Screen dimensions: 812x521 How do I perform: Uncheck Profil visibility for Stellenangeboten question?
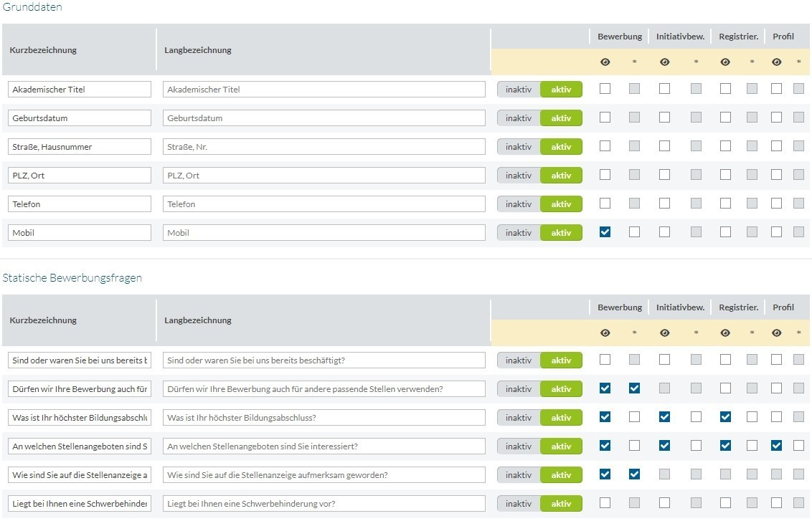776,446
